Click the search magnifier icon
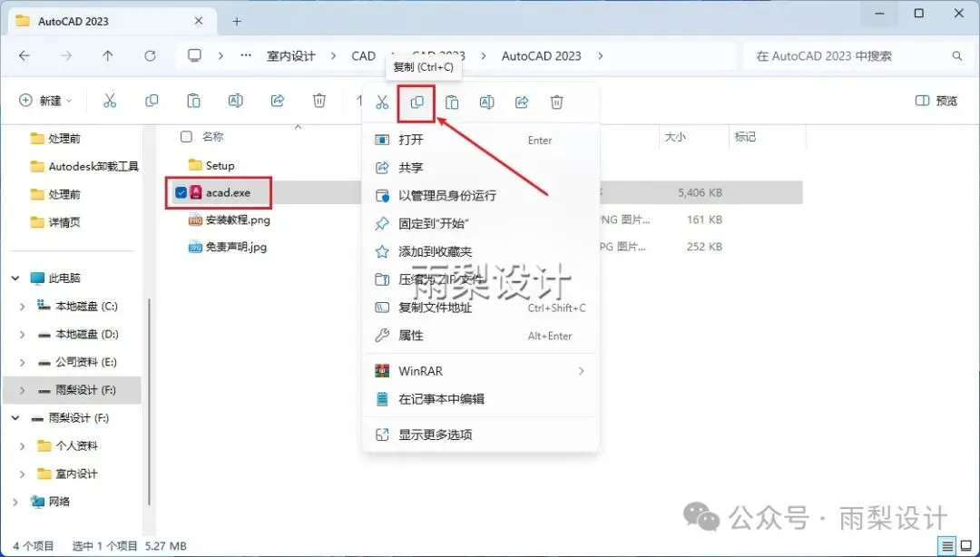Viewport: 980px width, 557px height. (957, 55)
